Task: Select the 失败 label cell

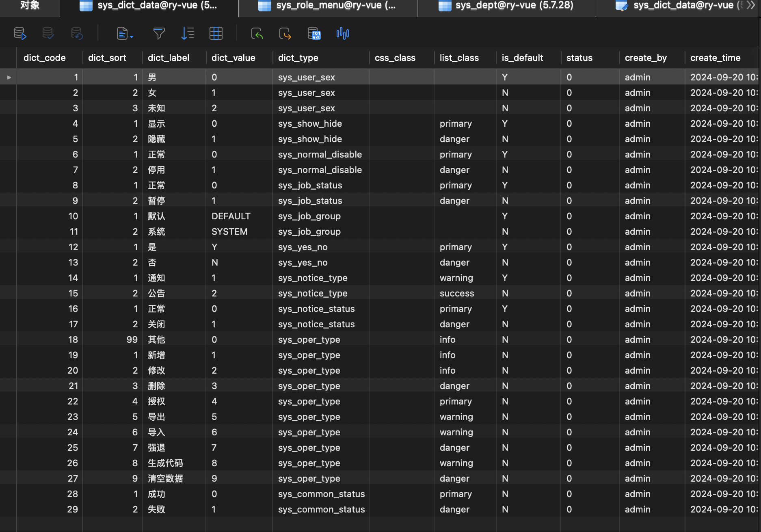Action: (x=174, y=509)
